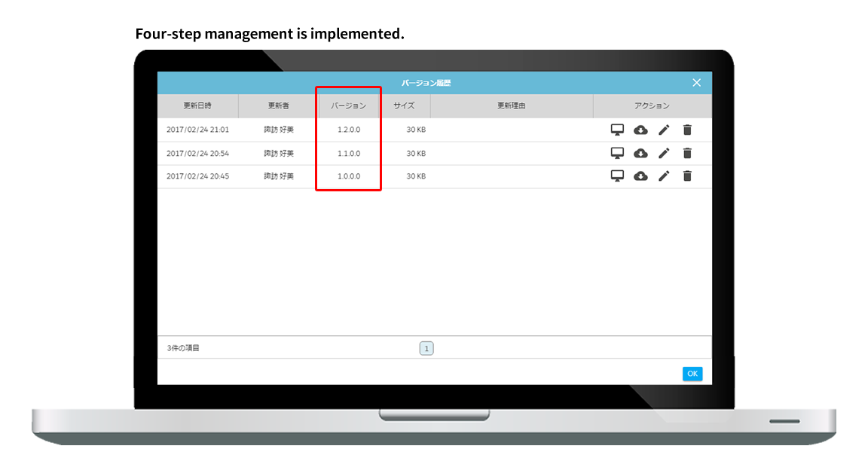Edit the update reason for version 1.0.0.0

coord(664,176)
